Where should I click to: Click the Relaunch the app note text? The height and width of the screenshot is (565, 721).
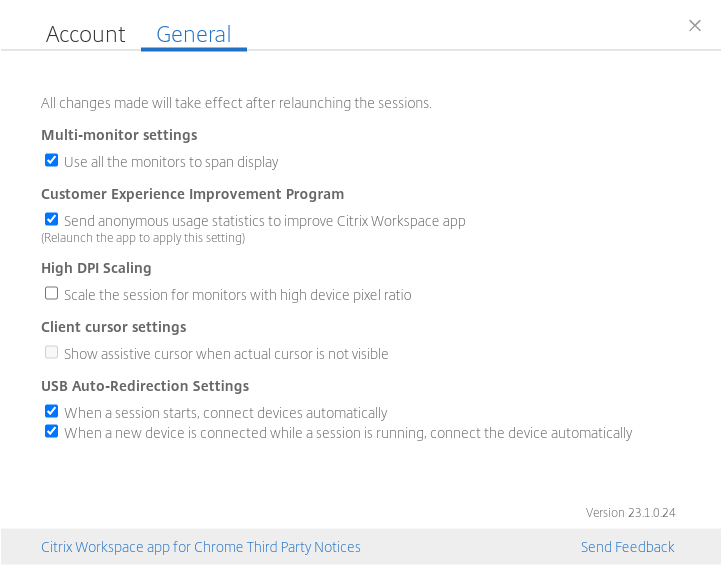point(143,238)
